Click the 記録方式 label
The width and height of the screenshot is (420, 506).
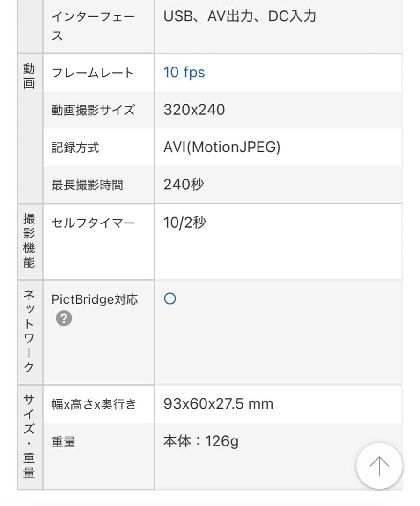coord(75,148)
